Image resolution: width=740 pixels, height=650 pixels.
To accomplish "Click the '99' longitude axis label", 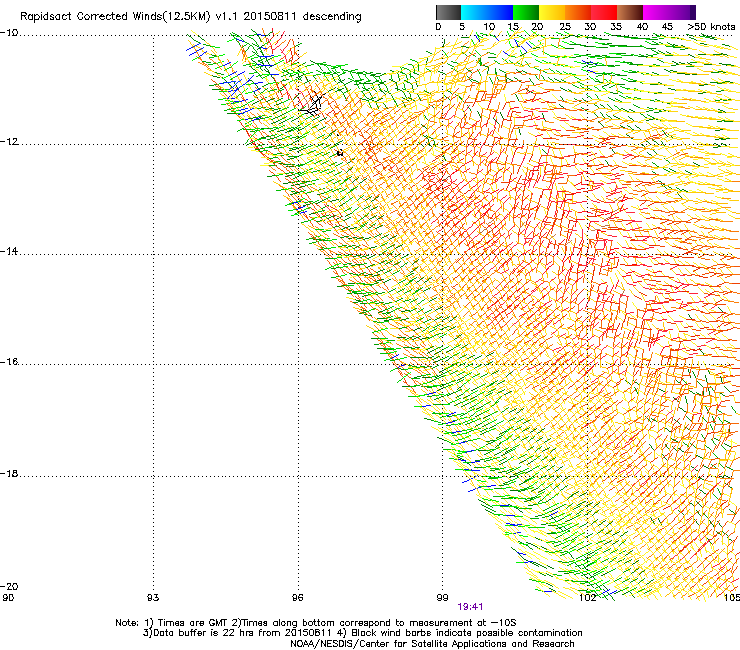I will pos(442,598).
